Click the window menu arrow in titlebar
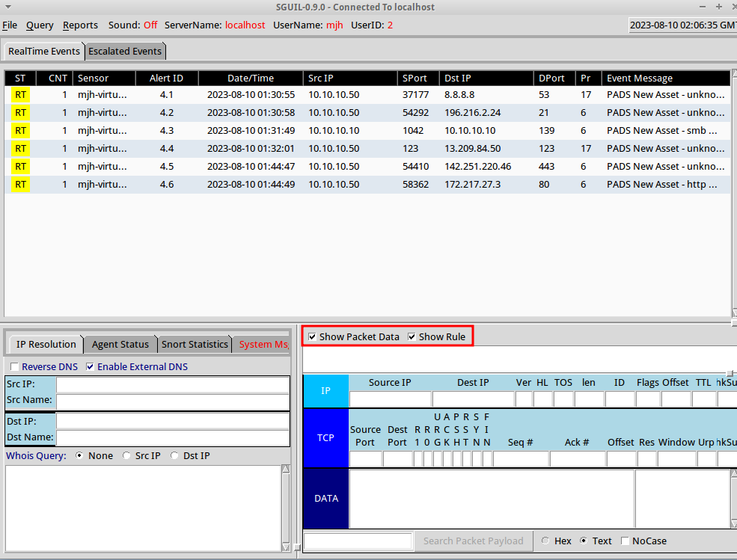 (8, 7)
